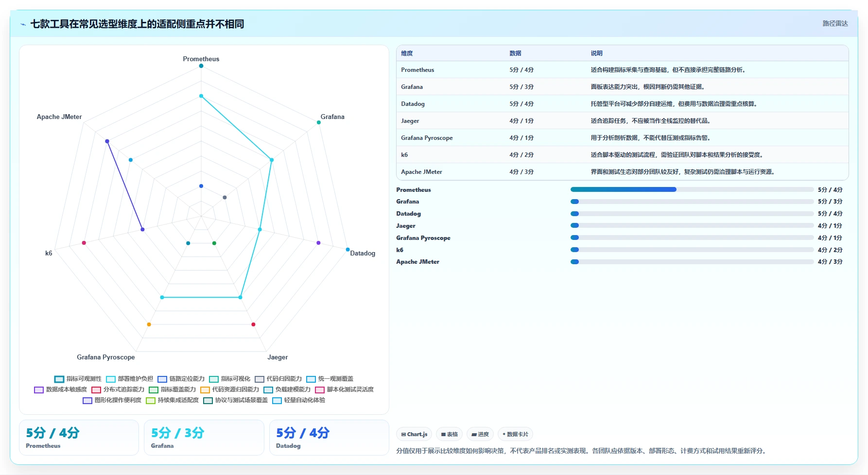Click the Apache JMeter axis label on the radar

point(59,117)
